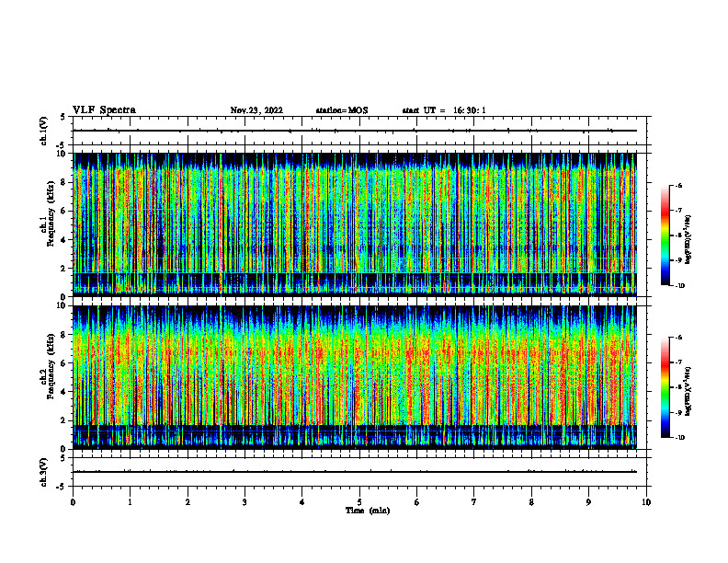Click the 'station=MOS' header label
This screenshot has width=728, height=563.
tap(342, 110)
